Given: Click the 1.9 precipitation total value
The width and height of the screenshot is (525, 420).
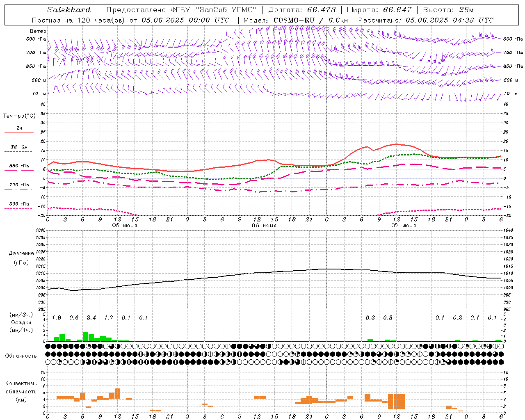Looking at the screenshot, I should (57, 317).
